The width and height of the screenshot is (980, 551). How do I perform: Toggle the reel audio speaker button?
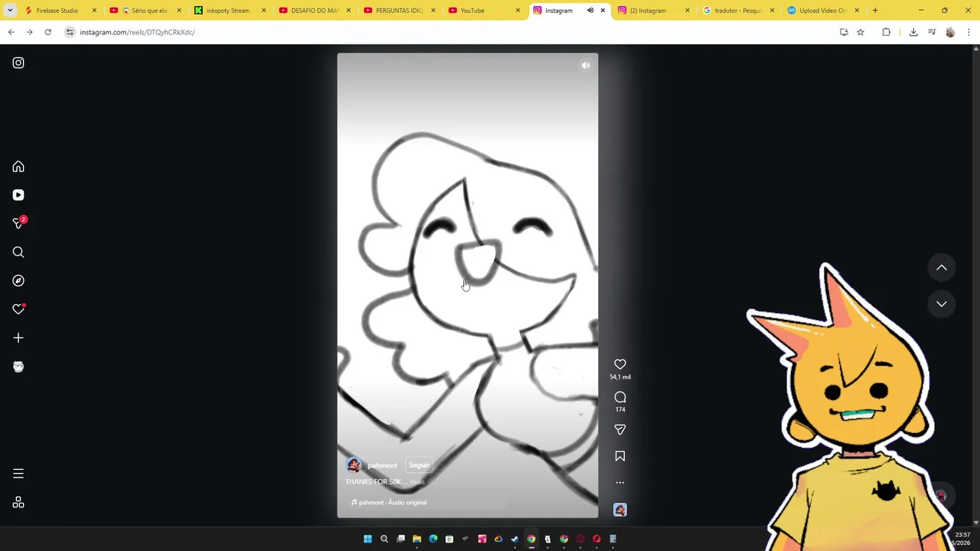click(586, 65)
